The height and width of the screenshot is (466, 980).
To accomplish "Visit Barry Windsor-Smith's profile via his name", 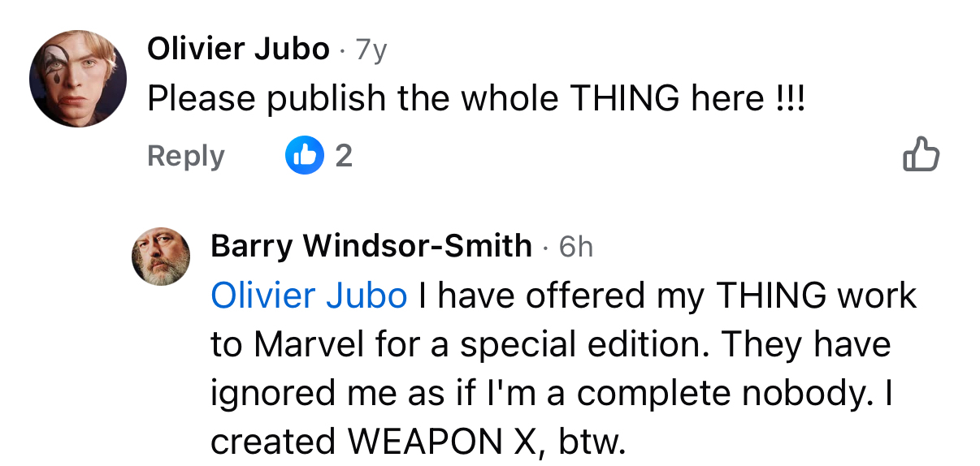I will pos(371,246).
